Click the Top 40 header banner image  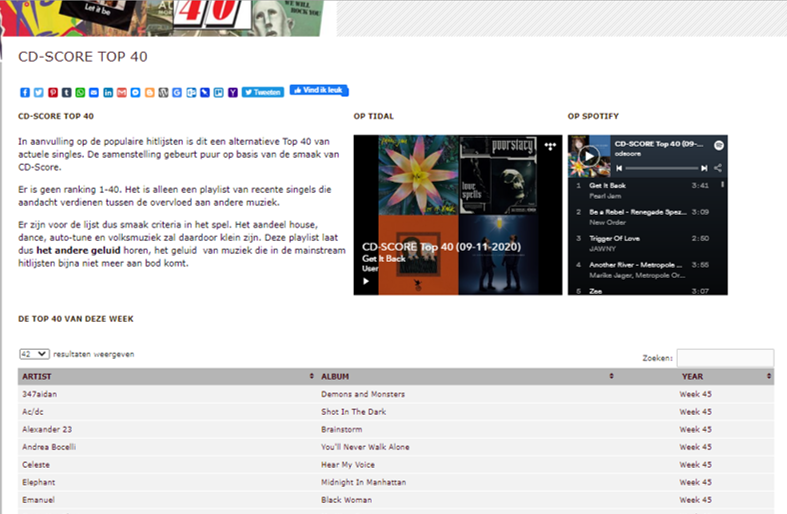(x=162, y=18)
